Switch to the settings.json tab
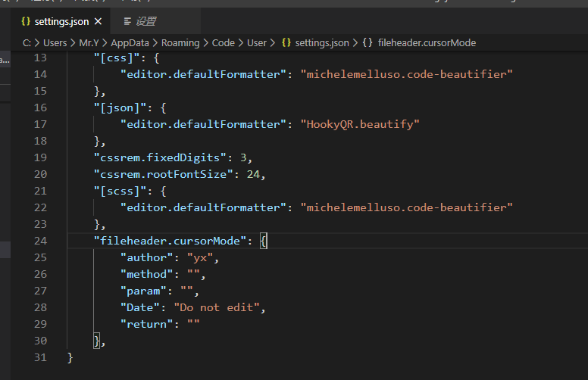 tap(62, 22)
